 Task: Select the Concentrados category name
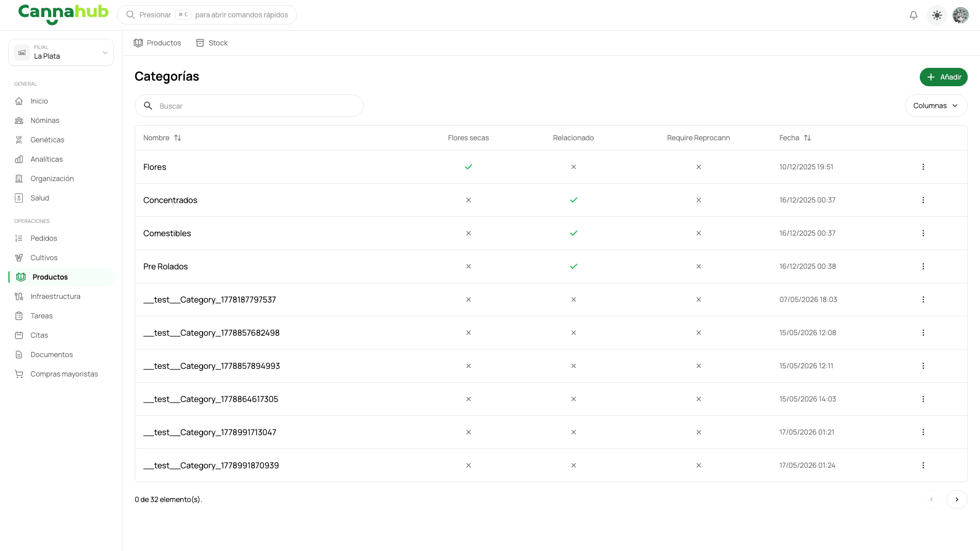pyautogui.click(x=170, y=200)
